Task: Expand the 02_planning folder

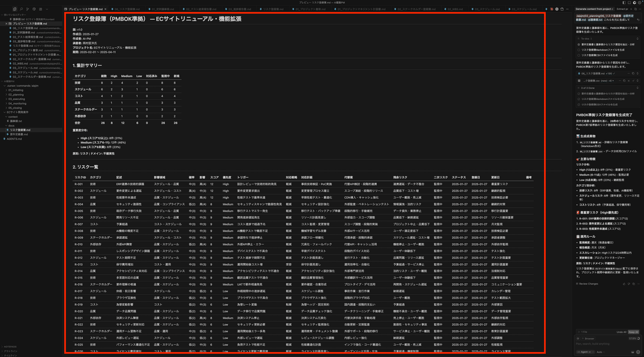Action: pyautogui.click(x=32, y=94)
